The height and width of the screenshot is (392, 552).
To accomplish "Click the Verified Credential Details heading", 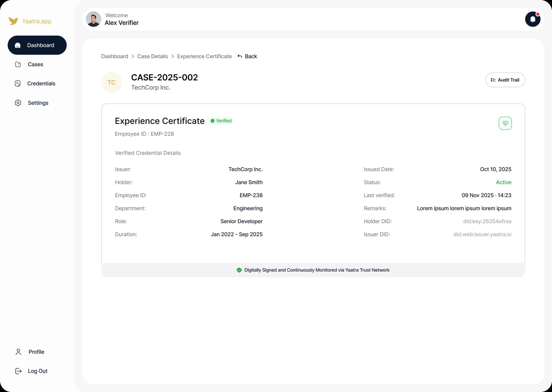I will (x=148, y=153).
